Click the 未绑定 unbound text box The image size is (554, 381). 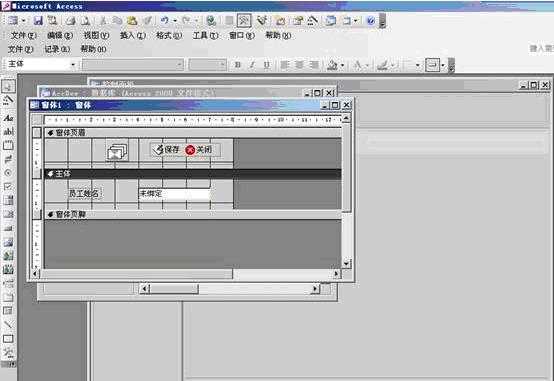click(x=174, y=194)
